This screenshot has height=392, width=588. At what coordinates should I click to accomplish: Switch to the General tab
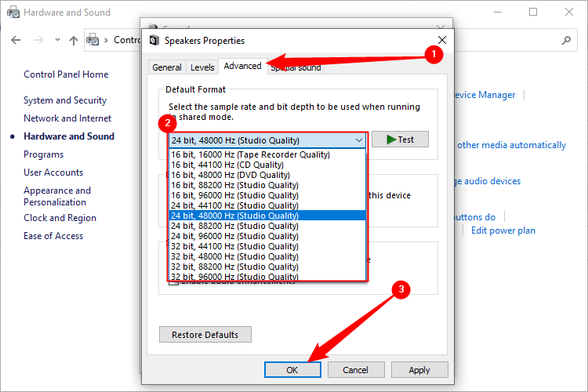pos(167,67)
